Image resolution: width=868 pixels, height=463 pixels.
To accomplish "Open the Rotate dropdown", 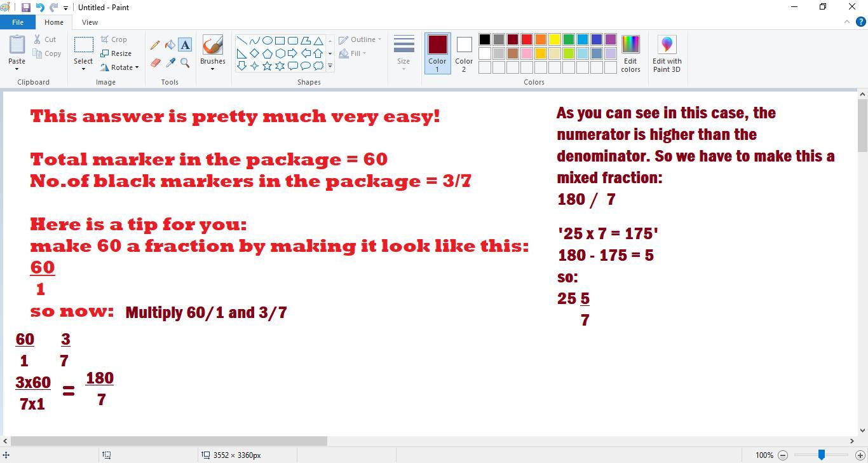I will 119,67.
